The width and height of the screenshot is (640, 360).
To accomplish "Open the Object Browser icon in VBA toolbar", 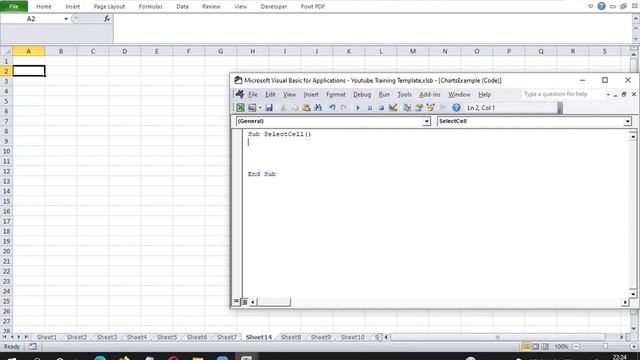I will 430,108.
